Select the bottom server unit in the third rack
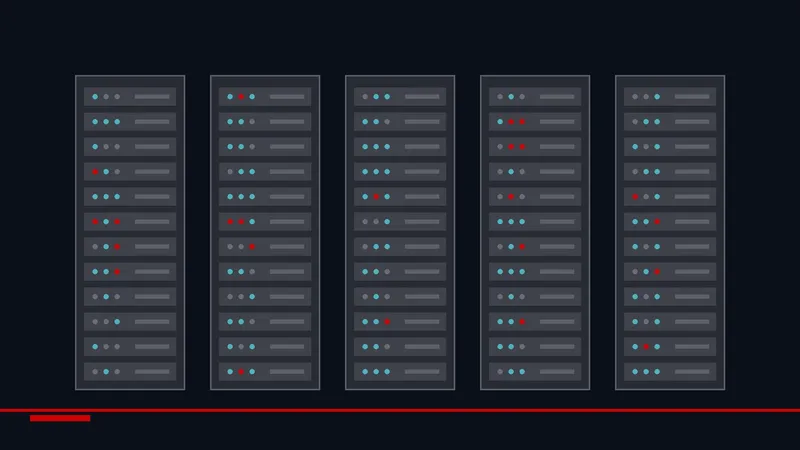The width and height of the screenshot is (800, 450). click(400, 371)
